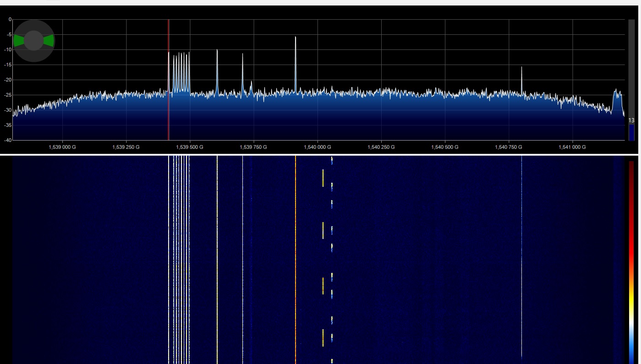Click the -20 dB scale label
641x364 pixels.
[x=8, y=80]
